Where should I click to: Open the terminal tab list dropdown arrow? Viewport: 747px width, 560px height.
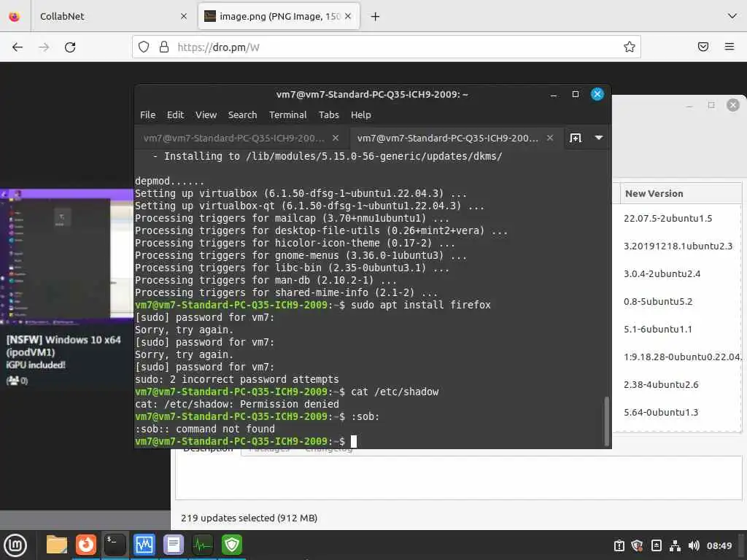(599, 138)
